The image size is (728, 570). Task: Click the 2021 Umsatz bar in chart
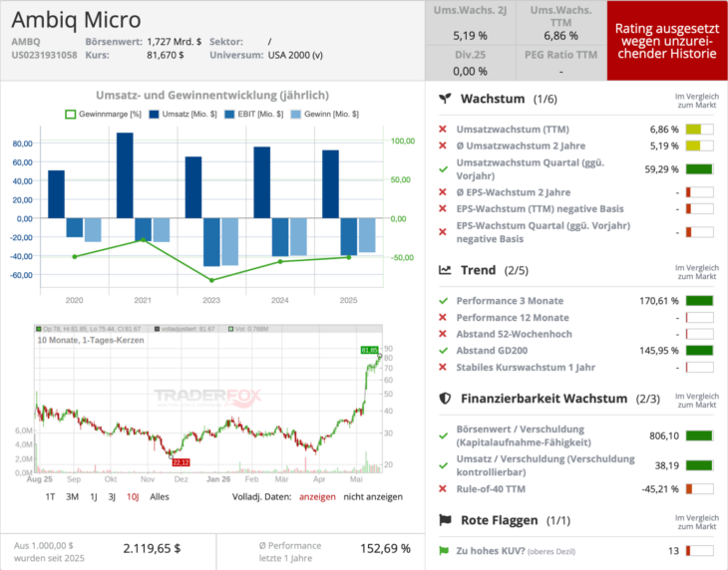(x=125, y=175)
